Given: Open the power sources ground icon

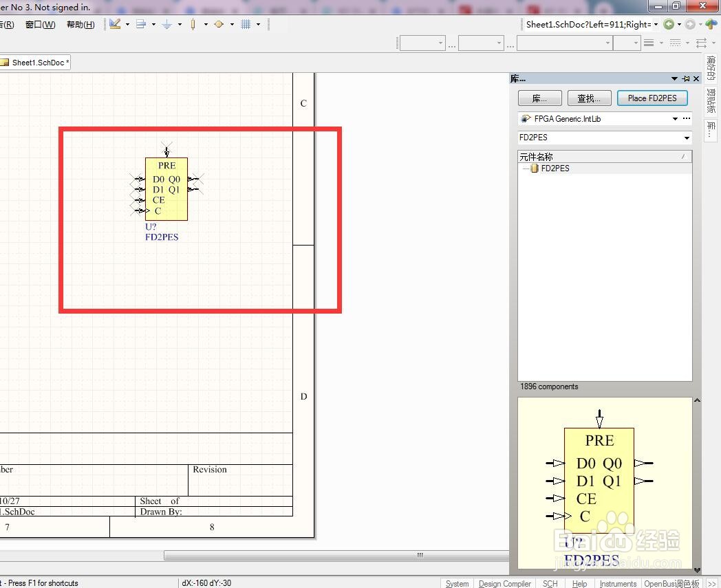Looking at the screenshot, I should click(167, 24).
